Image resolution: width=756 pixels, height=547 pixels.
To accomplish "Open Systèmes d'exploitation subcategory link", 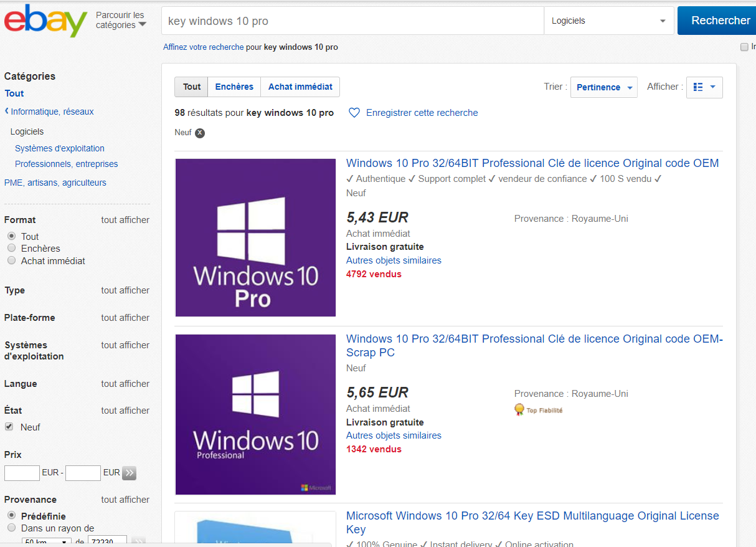I will (60, 148).
